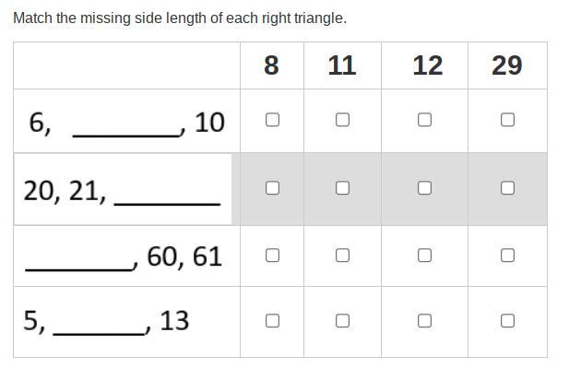The image size is (581, 392).
Task: Check 29 for the 5, blank, 13 row
Action: coord(507,321)
